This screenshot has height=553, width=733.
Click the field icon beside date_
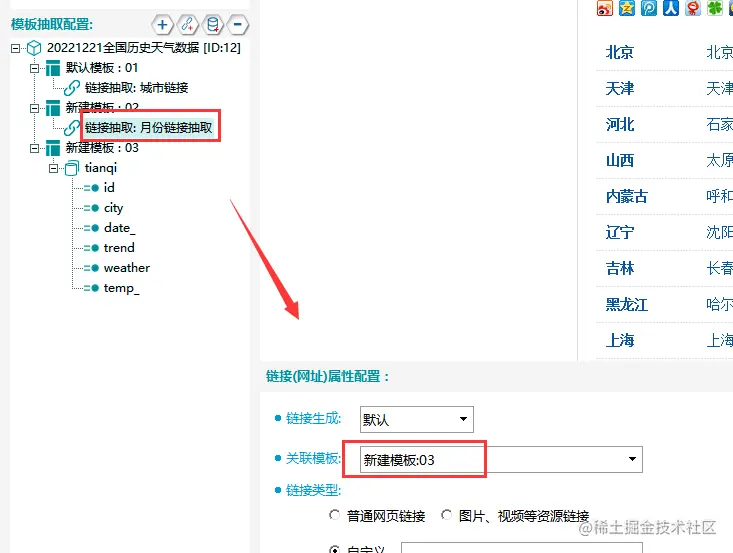click(91, 228)
